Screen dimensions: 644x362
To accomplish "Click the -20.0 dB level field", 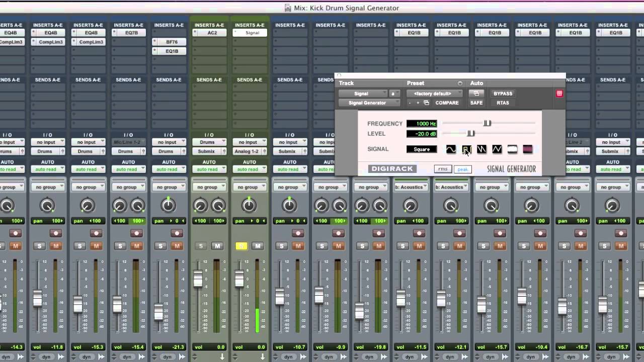I will tap(422, 134).
